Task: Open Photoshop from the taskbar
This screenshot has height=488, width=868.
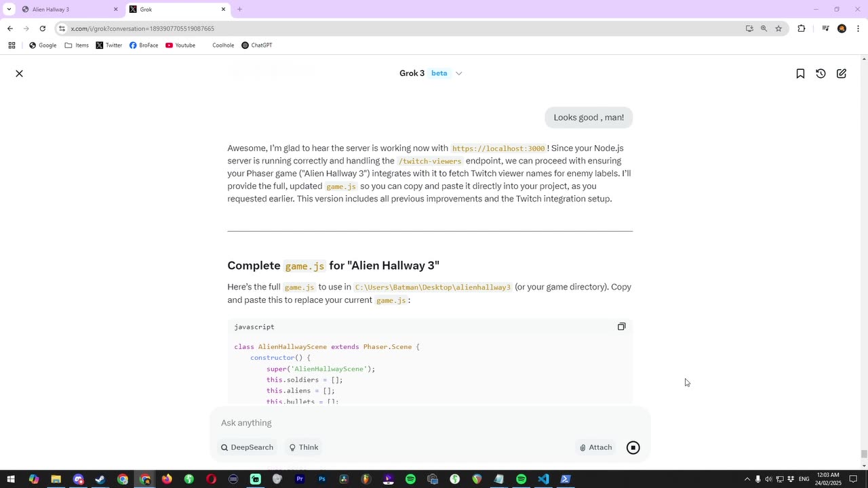Action: pyautogui.click(x=321, y=479)
